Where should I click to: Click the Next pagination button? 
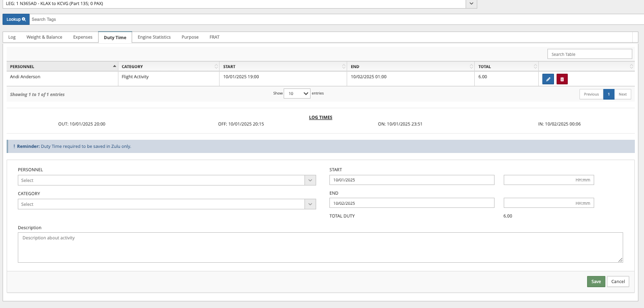[x=622, y=94]
